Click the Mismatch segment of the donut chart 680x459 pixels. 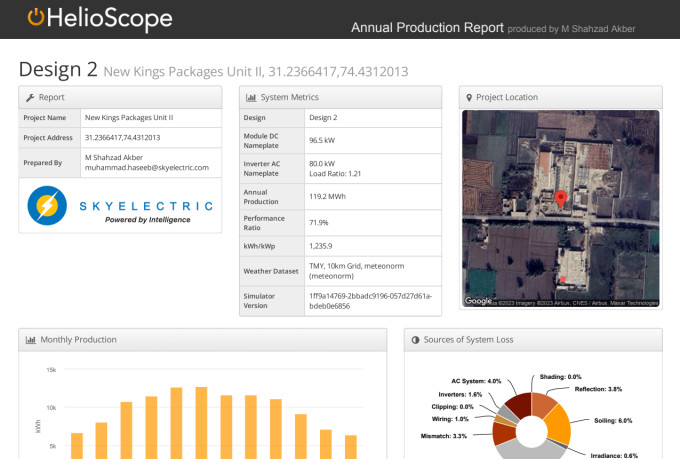503,433
